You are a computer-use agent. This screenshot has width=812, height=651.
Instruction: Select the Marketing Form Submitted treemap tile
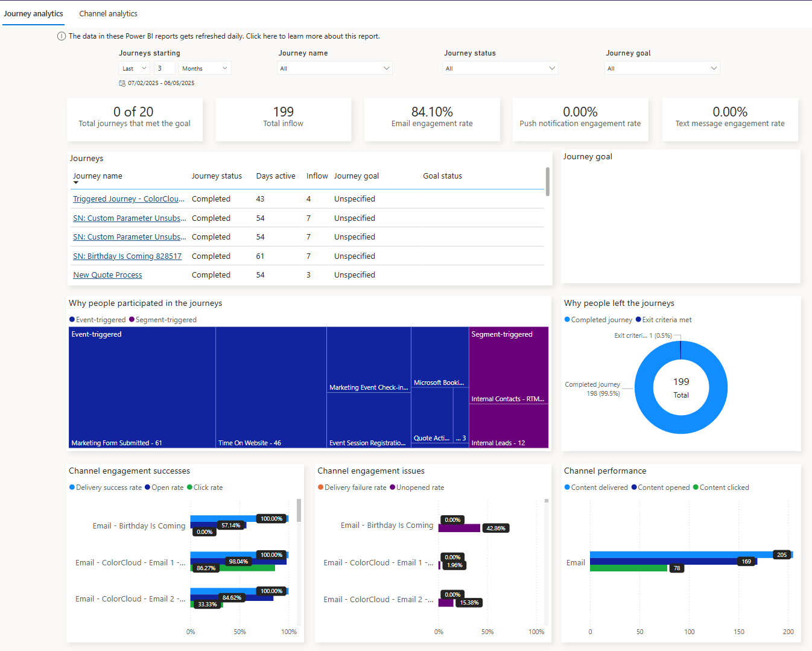(x=142, y=387)
